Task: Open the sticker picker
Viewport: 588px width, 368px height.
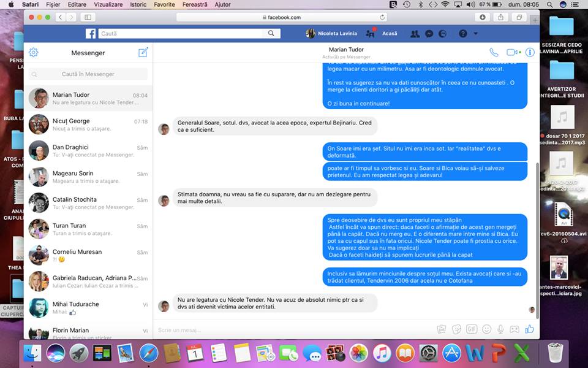Action: [456, 329]
